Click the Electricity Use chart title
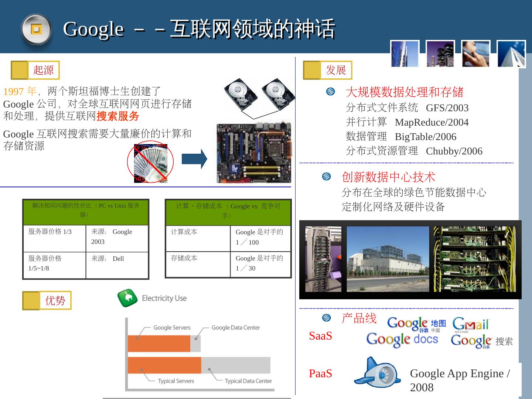 (x=164, y=298)
